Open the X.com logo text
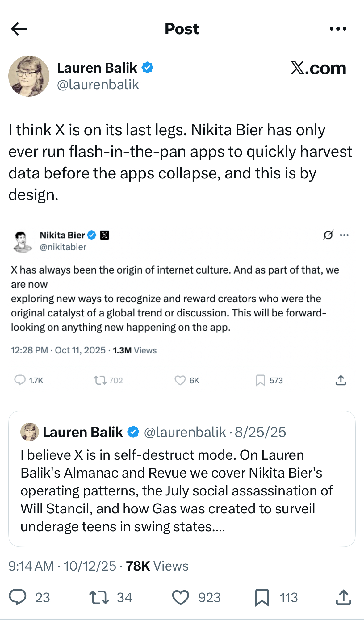This screenshot has width=364, height=627. click(x=318, y=68)
